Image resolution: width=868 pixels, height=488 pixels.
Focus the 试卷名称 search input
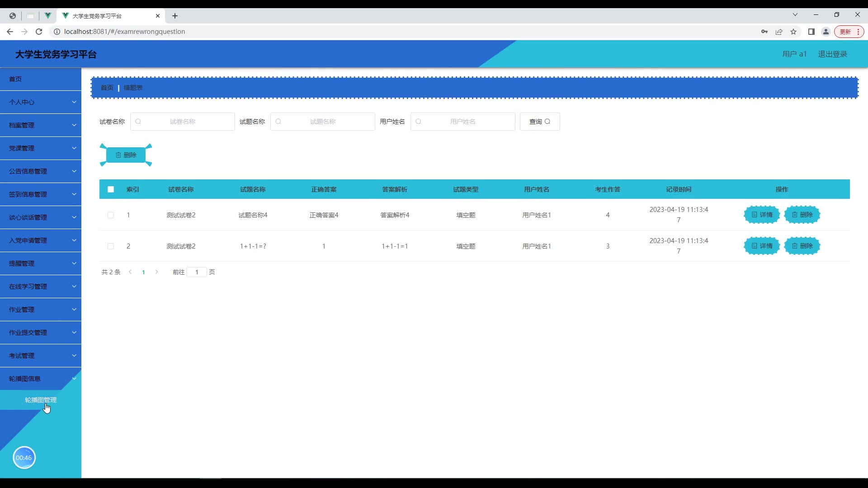tap(183, 122)
